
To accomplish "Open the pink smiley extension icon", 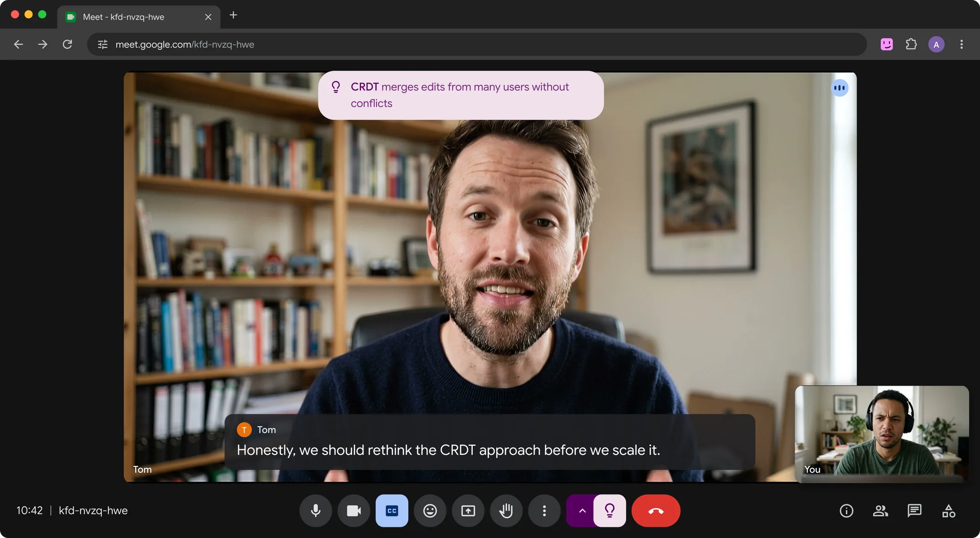I will (x=887, y=44).
